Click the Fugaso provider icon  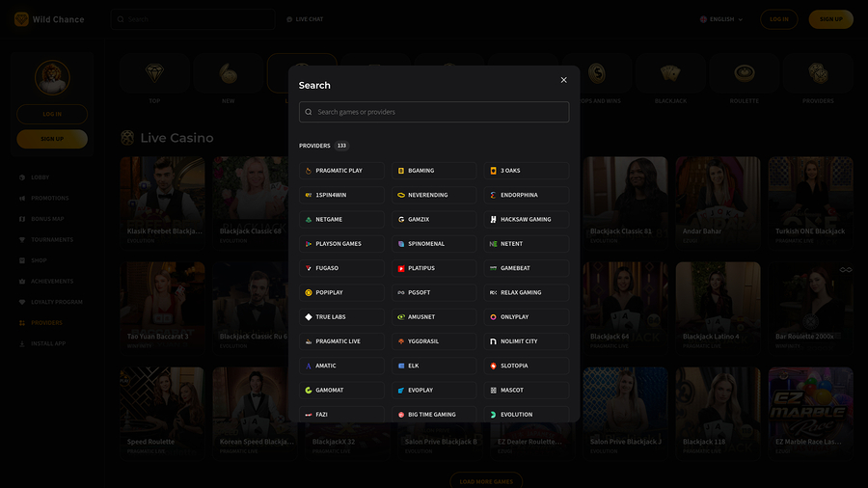(309, 268)
